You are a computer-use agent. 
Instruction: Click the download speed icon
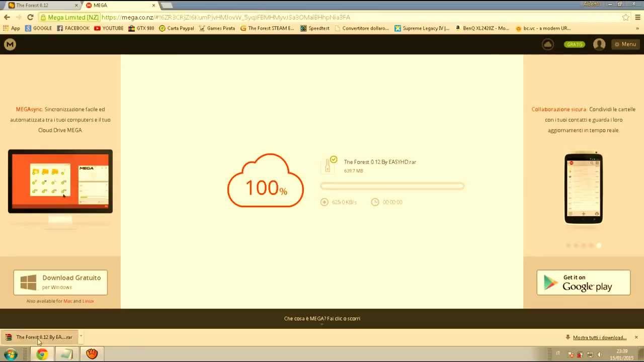tap(324, 202)
